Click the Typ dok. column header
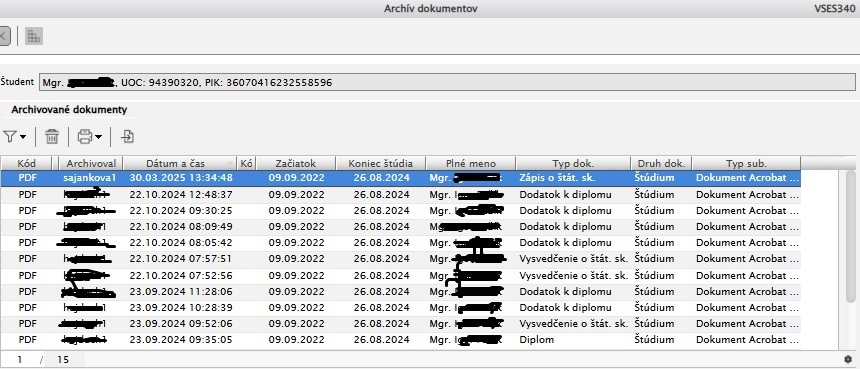 pos(573,163)
